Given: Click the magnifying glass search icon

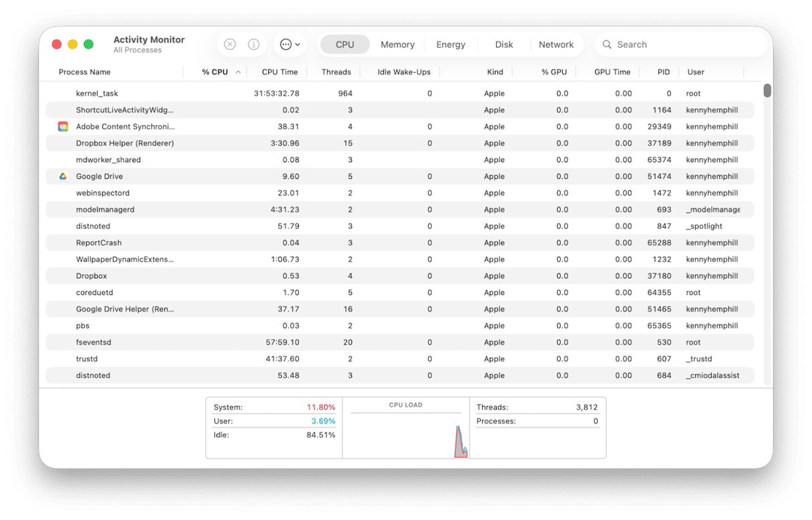Looking at the screenshot, I should click(x=607, y=45).
